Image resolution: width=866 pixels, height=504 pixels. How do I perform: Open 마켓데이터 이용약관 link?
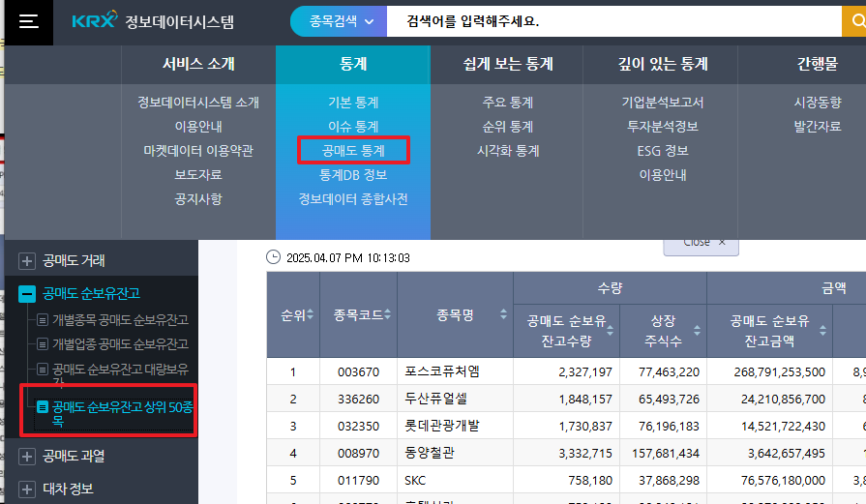pos(198,151)
